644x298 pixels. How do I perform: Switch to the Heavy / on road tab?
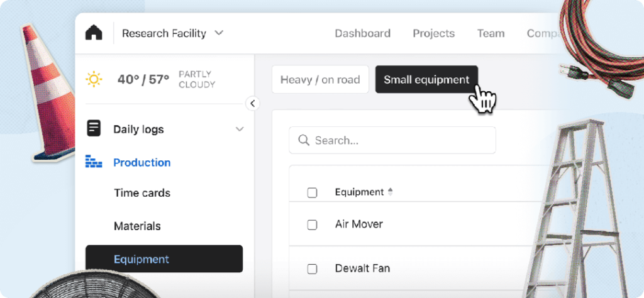click(x=320, y=80)
